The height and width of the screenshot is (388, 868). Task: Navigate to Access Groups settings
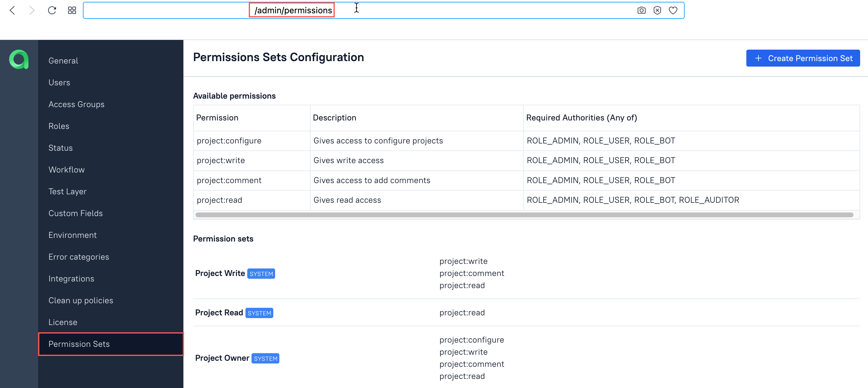[x=77, y=104]
